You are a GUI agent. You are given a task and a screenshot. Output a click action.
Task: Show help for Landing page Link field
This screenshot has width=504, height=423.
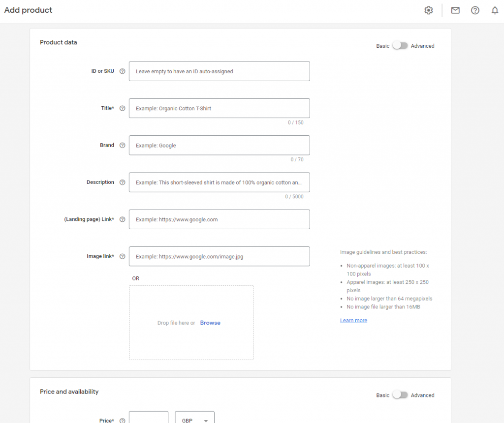click(122, 219)
